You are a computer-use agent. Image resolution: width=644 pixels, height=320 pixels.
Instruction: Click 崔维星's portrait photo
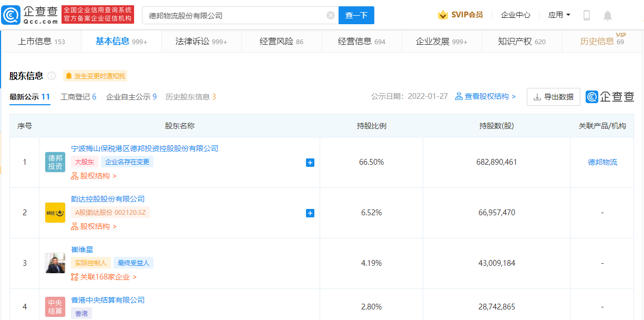pos(55,263)
